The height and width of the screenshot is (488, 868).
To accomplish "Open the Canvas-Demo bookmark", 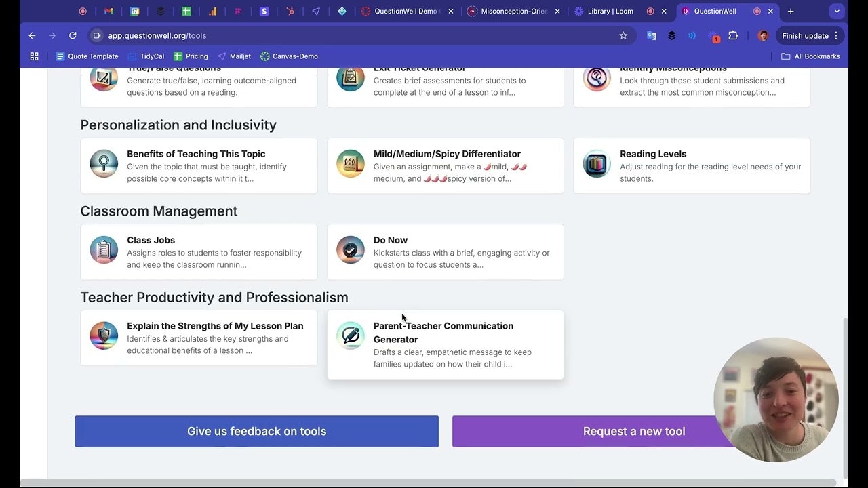I will pos(289,56).
